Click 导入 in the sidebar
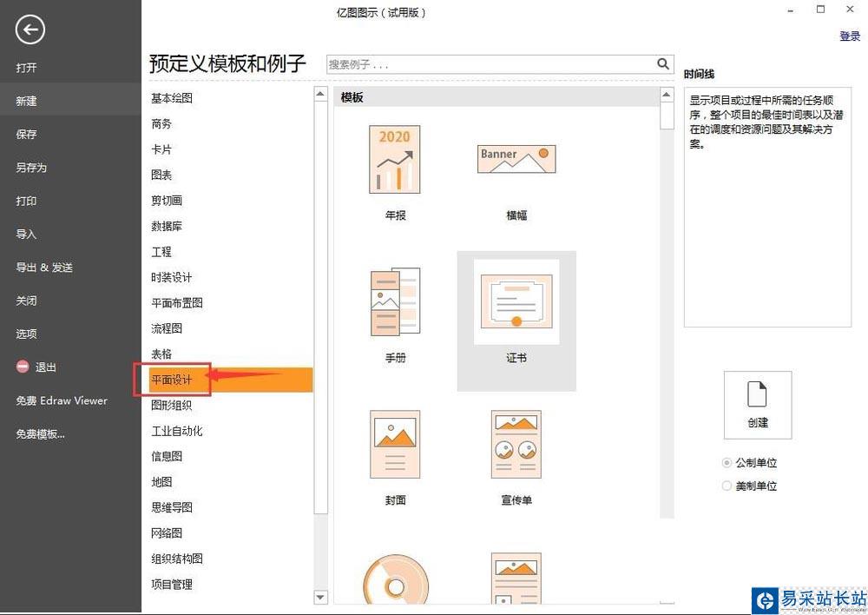Screen dimensions: 868x615 tap(27, 234)
